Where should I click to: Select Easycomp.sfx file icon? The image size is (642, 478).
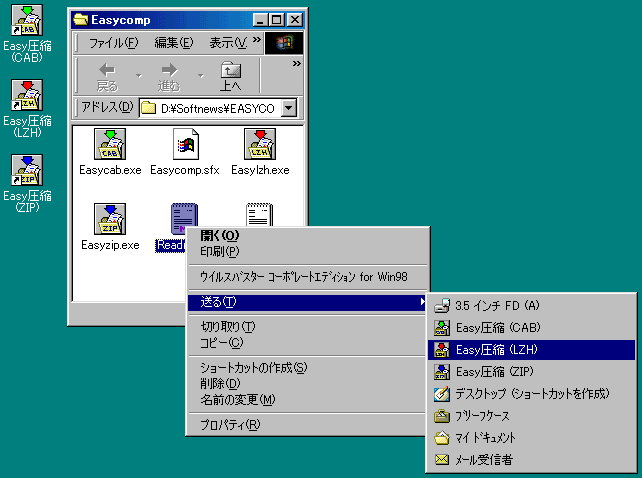pos(185,144)
